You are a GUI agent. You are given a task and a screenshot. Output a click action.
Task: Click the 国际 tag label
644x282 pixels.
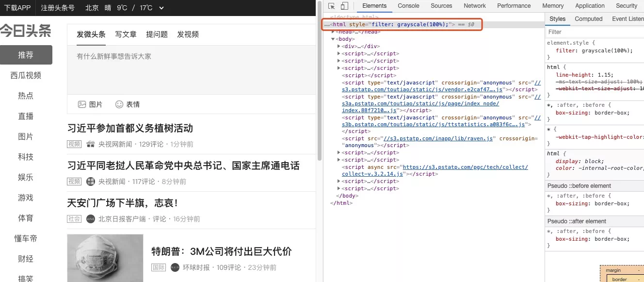(x=159, y=267)
